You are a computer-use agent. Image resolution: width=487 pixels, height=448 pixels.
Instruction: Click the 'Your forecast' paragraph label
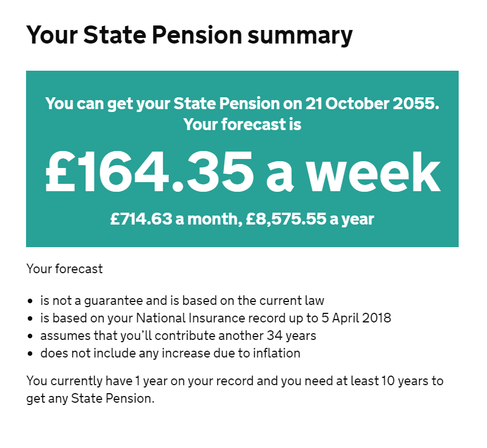click(65, 269)
